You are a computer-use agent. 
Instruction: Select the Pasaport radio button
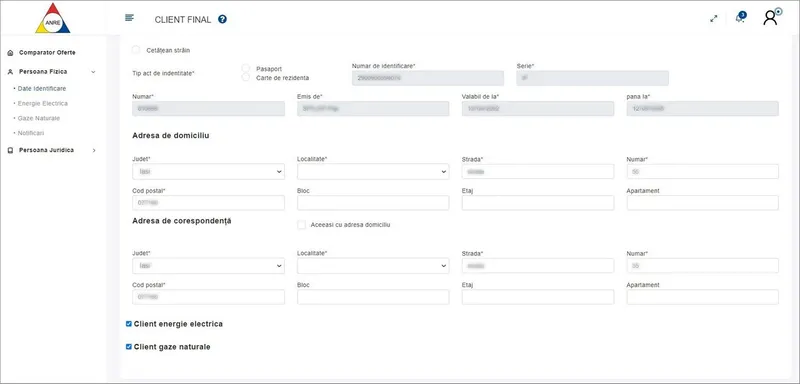pyautogui.click(x=246, y=68)
